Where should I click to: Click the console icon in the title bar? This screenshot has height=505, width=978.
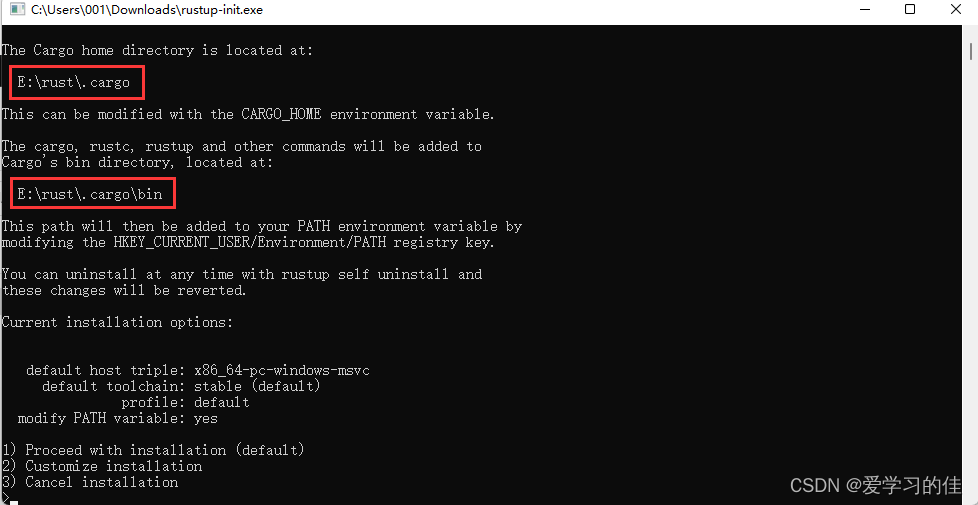[17, 10]
